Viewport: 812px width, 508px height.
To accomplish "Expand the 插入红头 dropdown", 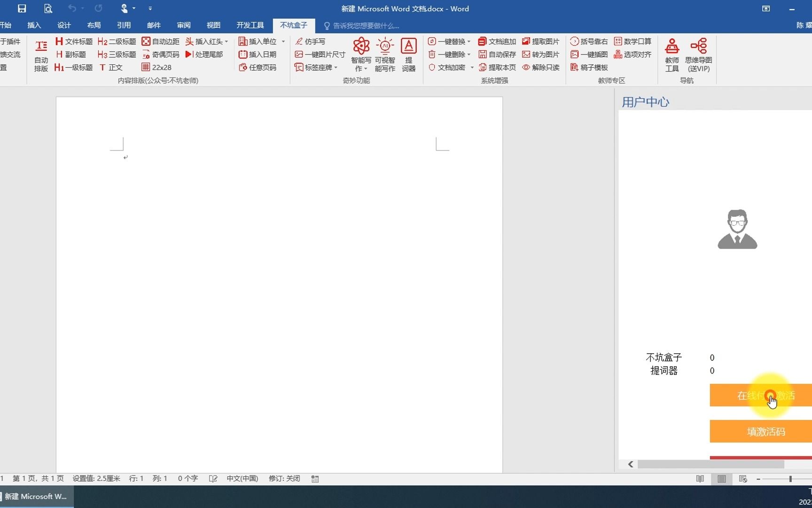I will [x=226, y=41].
